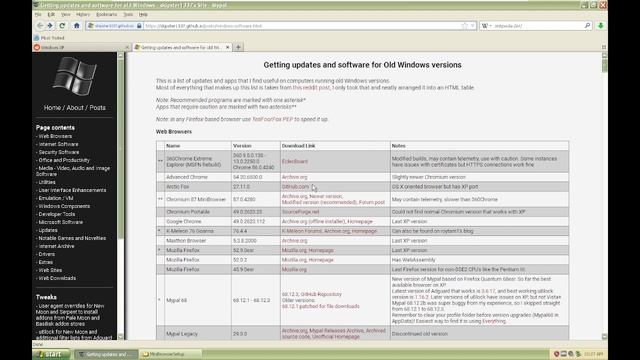
Task: Click the Web Browsers section heading
Action: click(x=174, y=132)
